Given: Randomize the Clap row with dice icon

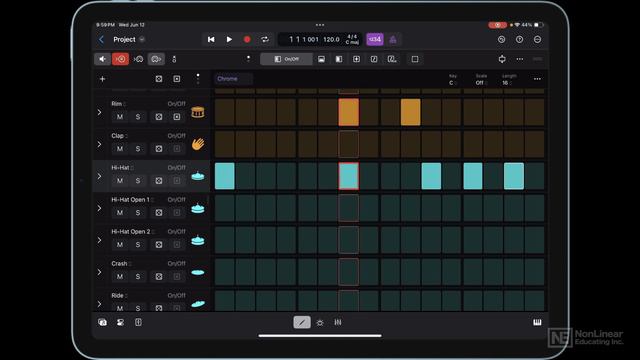Looking at the screenshot, I should (159, 149).
